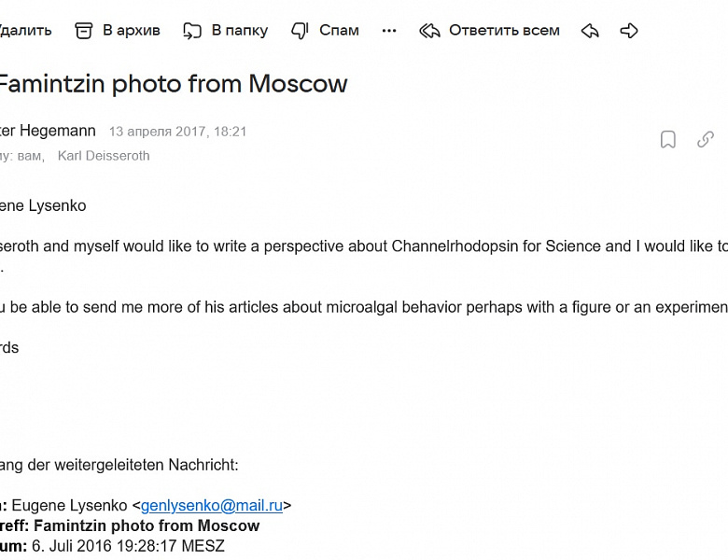728x560 pixels.
Task: Open the three-dots more actions menu
Action: (389, 31)
